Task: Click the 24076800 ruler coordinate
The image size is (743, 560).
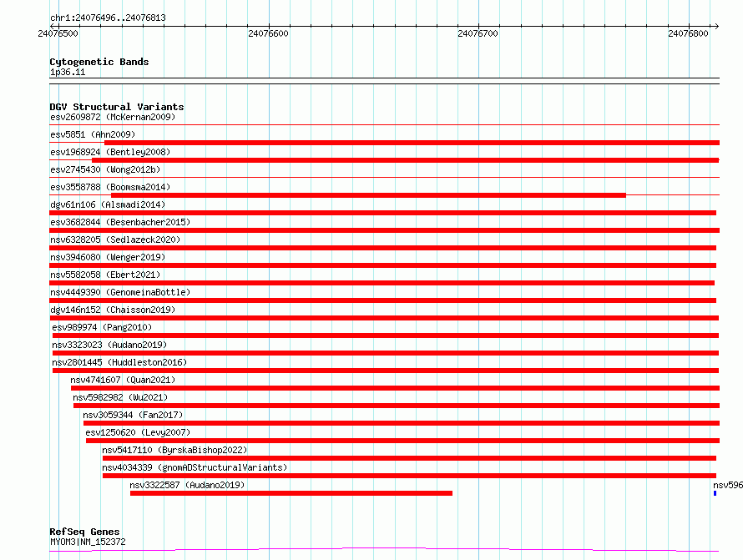Action: [x=688, y=33]
